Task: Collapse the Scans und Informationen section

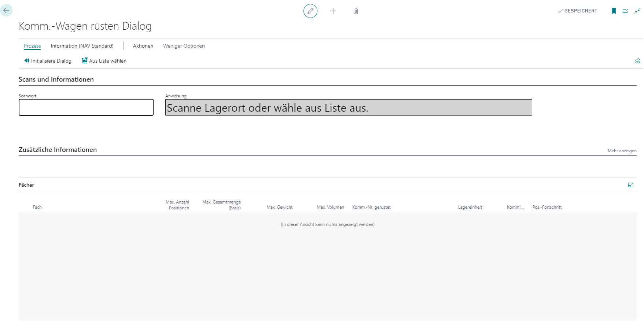Action: tap(56, 79)
